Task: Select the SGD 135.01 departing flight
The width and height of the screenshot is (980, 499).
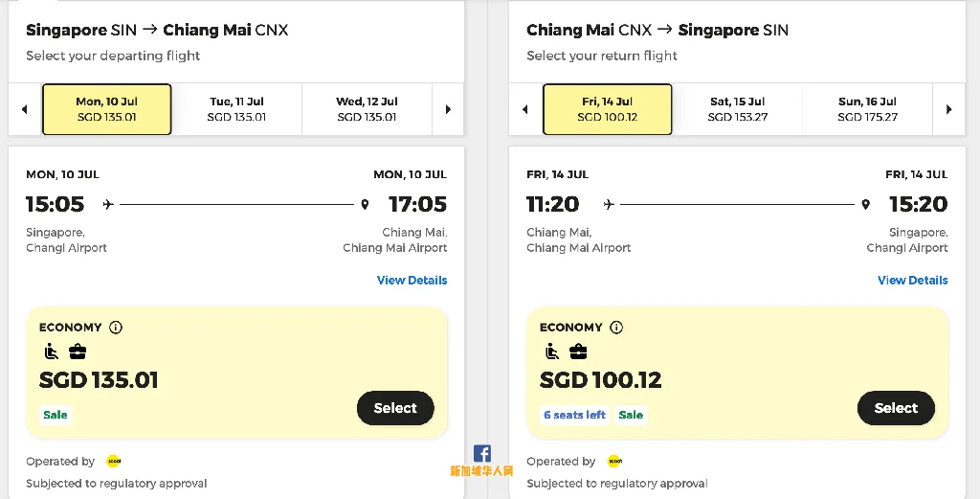Action: (395, 408)
